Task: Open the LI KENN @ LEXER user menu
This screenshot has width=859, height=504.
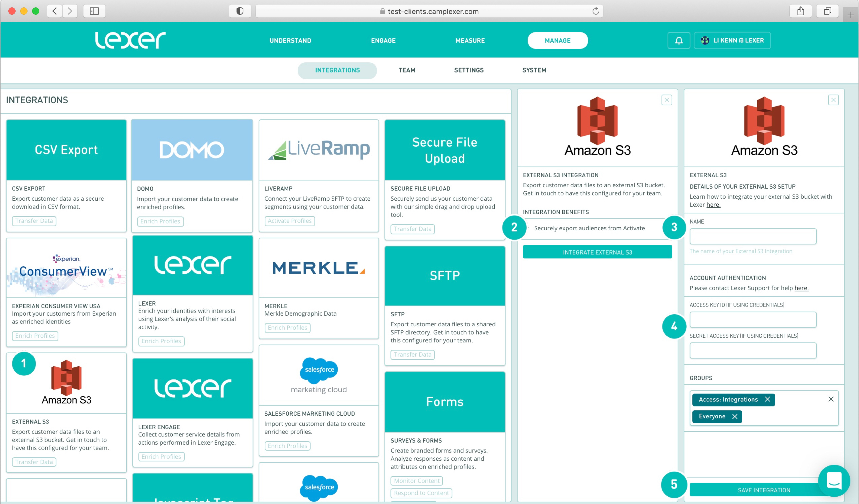Action: click(x=732, y=41)
